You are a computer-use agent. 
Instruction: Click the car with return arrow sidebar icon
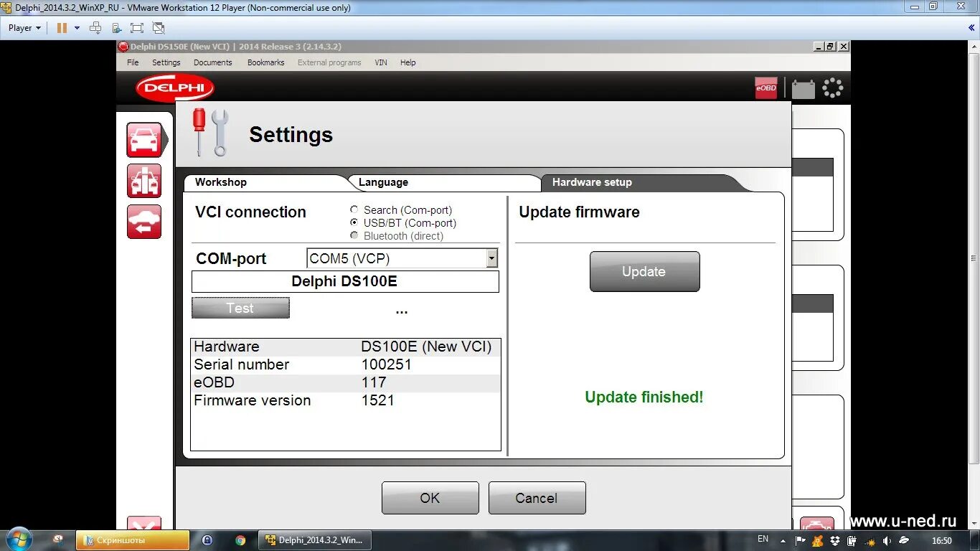tap(144, 222)
